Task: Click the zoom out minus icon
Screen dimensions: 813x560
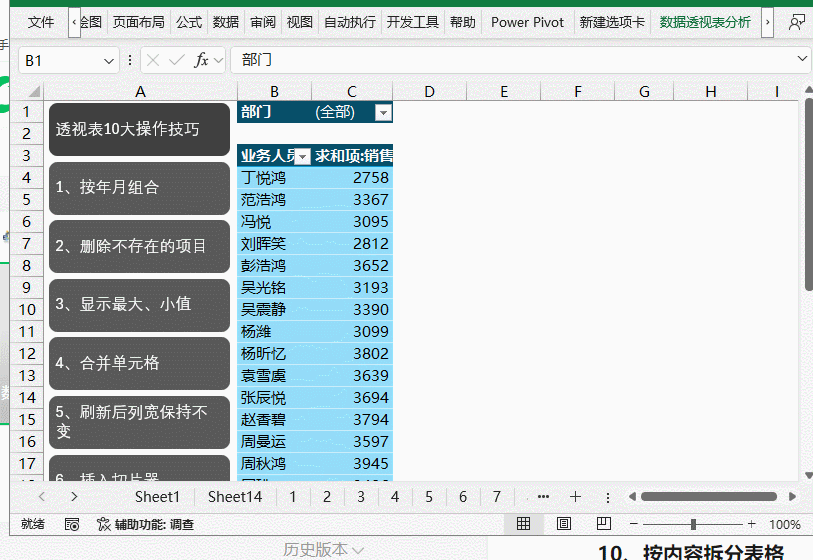Action: pos(633,524)
